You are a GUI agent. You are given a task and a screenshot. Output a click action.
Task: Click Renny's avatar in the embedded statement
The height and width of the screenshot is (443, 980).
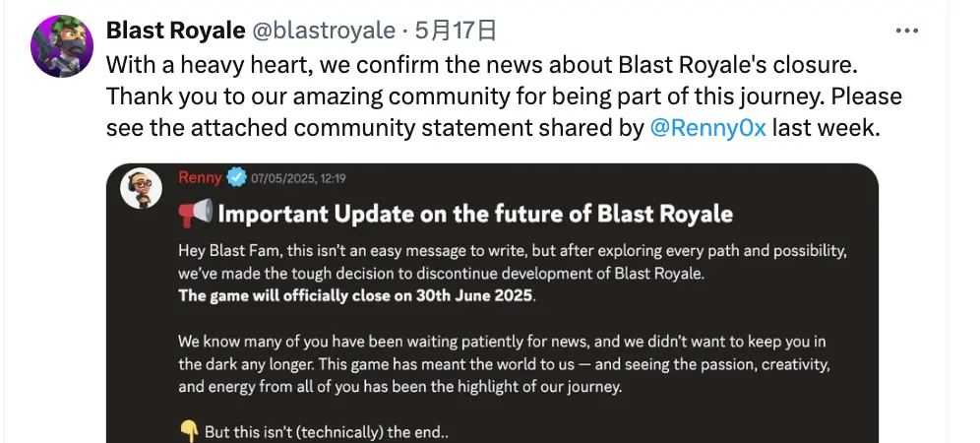(x=141, y=188)
